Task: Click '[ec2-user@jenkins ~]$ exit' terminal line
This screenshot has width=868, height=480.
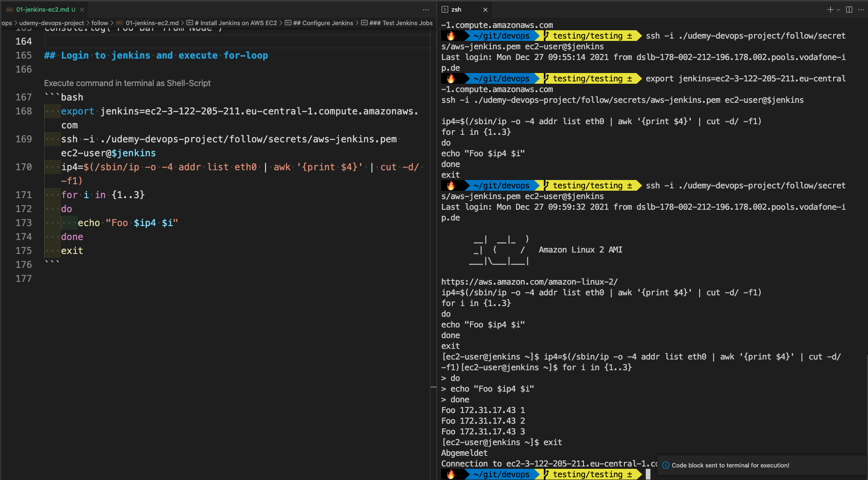Action: click(502, 442)
